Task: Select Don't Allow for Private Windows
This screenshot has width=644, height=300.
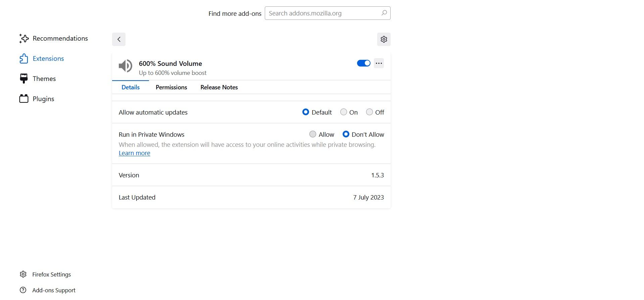Action: click(346, 134)
